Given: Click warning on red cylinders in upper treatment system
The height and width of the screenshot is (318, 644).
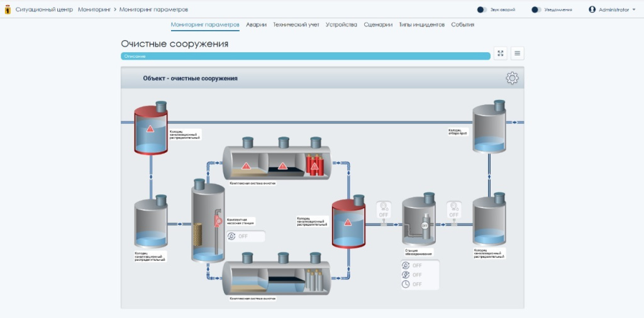Looking at the screenshot, I should pos(314,166).
